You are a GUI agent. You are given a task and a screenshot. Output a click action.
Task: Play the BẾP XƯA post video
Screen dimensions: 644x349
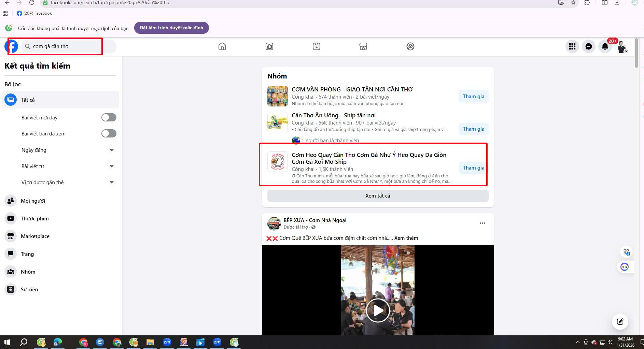[378, 310]
